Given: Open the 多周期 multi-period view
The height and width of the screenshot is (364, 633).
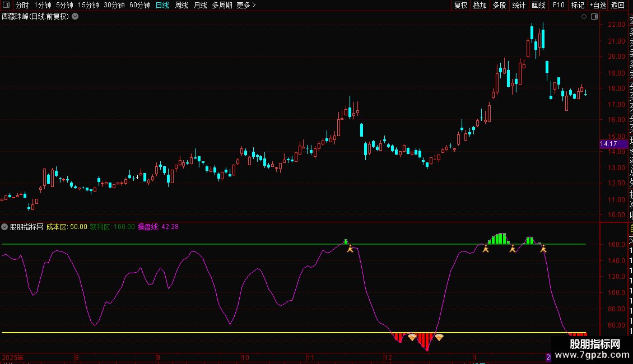Looking at the screenshot, I should click(222, 5).
